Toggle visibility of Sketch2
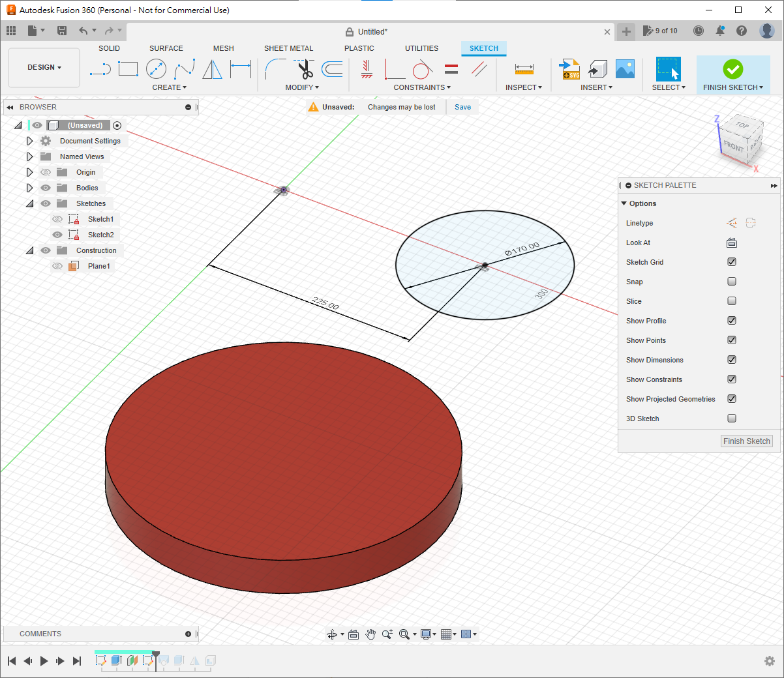 57,235
